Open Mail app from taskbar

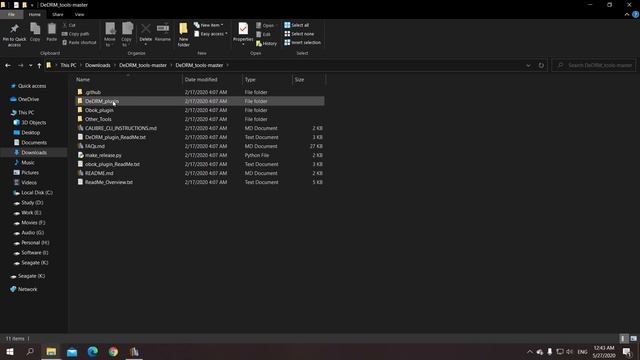tap(72, 351)
